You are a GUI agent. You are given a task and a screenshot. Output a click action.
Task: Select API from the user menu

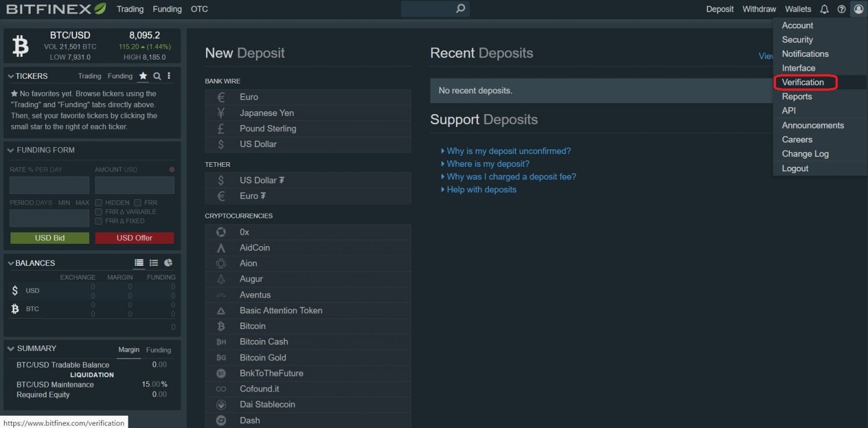click(x=789, y=111)
